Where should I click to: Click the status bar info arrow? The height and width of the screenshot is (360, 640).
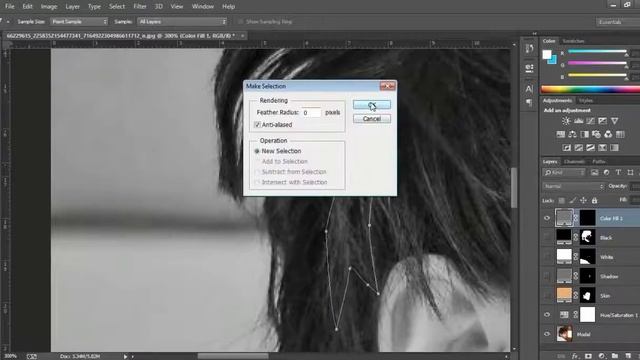pyautogui.click(x=125, y=356)
